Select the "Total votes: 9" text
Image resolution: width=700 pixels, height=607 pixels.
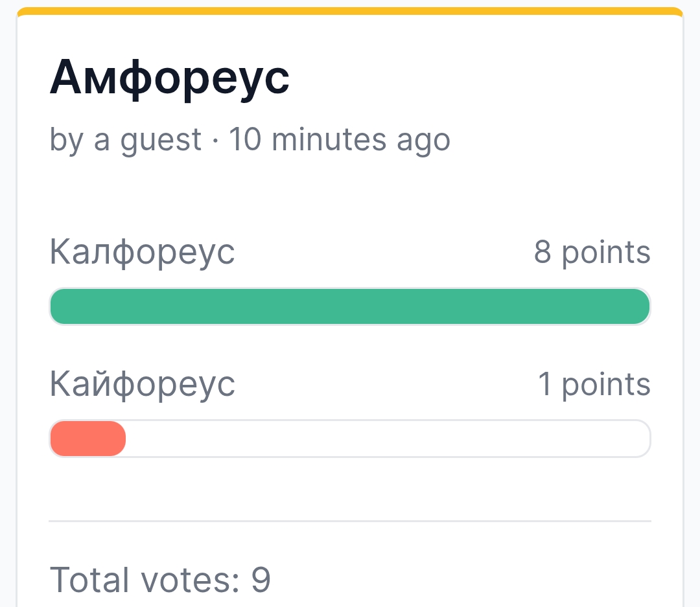pyautogui.click(x=160, y=580)
